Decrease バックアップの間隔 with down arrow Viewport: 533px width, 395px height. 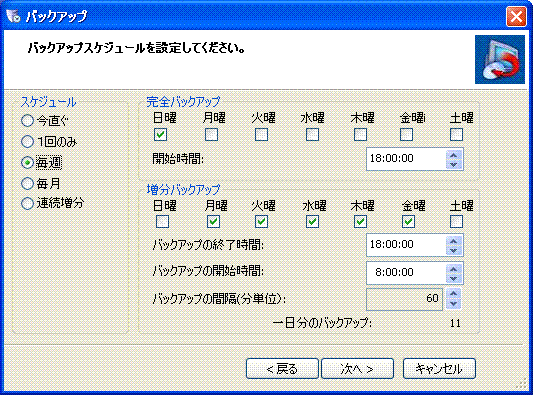coord(453,304)
